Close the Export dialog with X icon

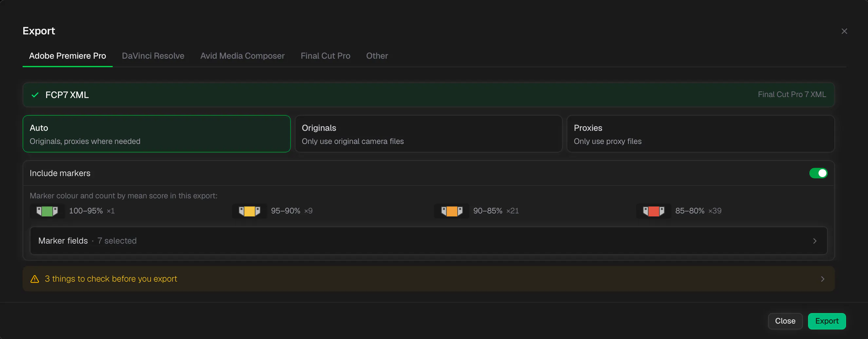pyautogui.click(x=844, y=31)
